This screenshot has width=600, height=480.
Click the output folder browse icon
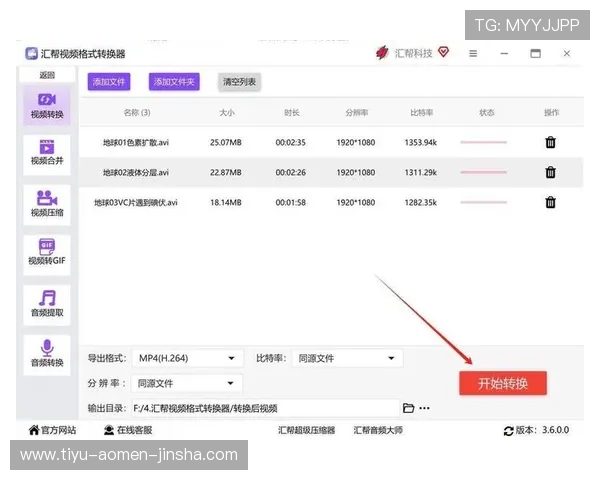pyautogui.click(x=408, y=408)
